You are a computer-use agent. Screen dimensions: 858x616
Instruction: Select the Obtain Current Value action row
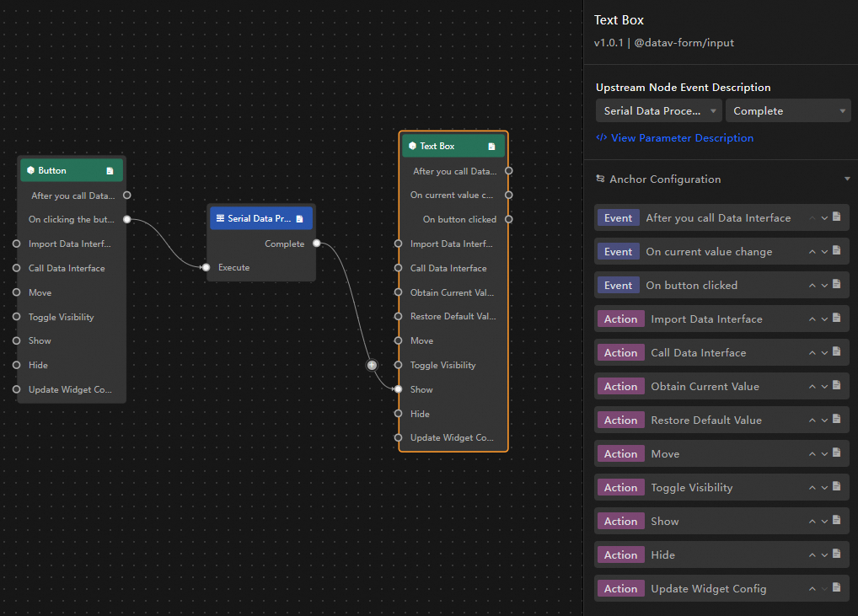(x=721, y=387)
